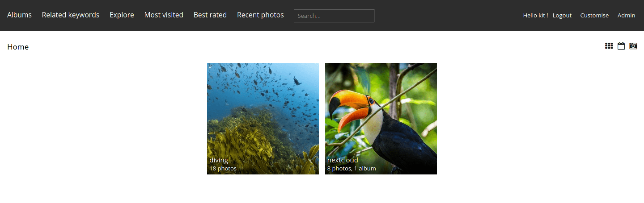Expand the Albums menu
This screenshot has height=203, width=644.
(x=19, y=15)
